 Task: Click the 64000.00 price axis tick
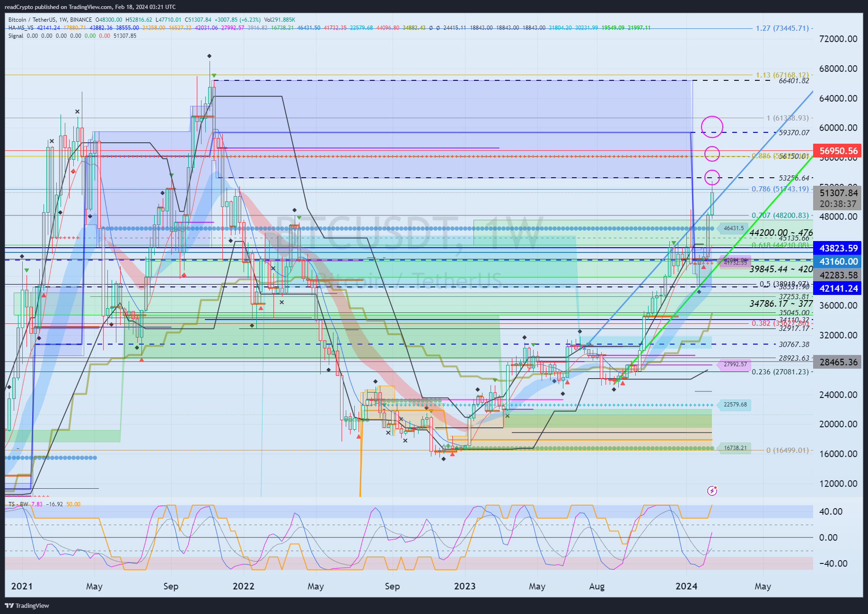838,98
